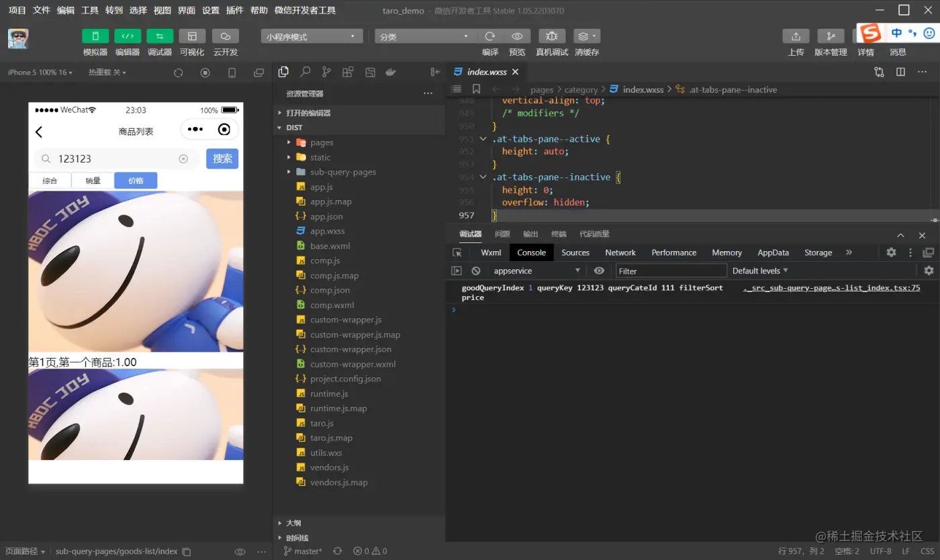Toggle the Visualization (可视化) panel
The width and height of the screenshot is (940, 560).
click(x=192, y=36)
